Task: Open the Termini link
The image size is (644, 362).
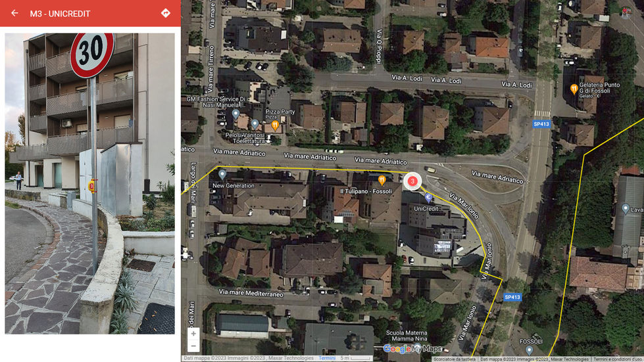Action: click(x=327, y=358)
